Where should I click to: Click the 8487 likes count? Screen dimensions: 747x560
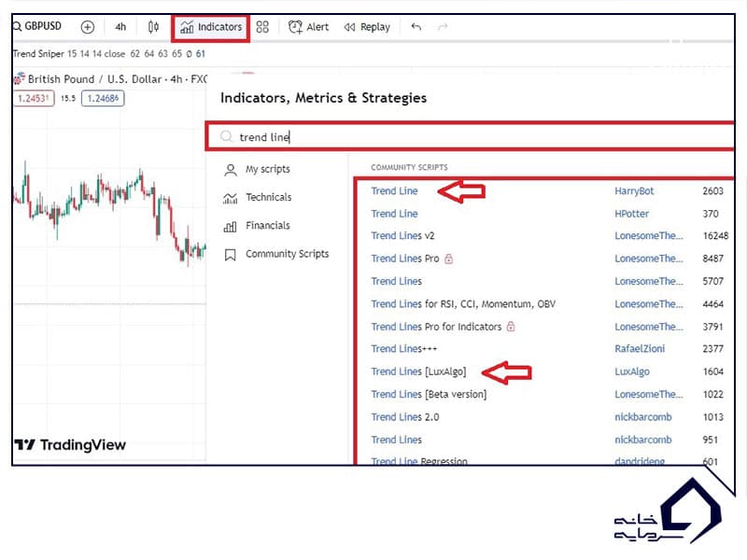click(x=713, y=259)
